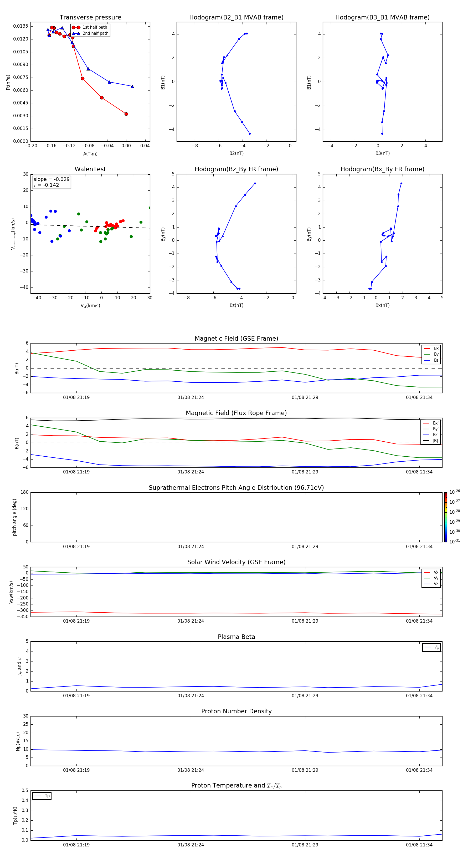
Task: Click the βp legend in Plasma Beta
Action: click(x=431, y=647)
